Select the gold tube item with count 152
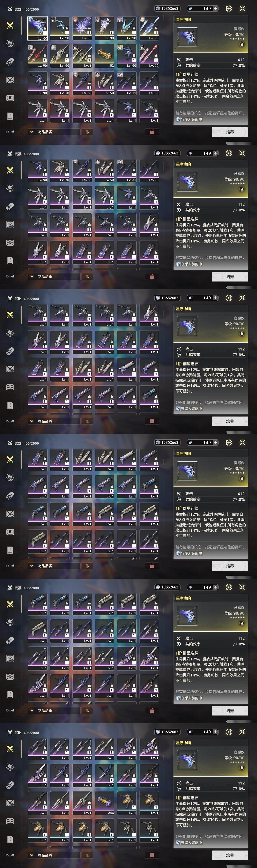Image resolution: width=257 pixels, height=868 pixels. (x=104, y=56)
